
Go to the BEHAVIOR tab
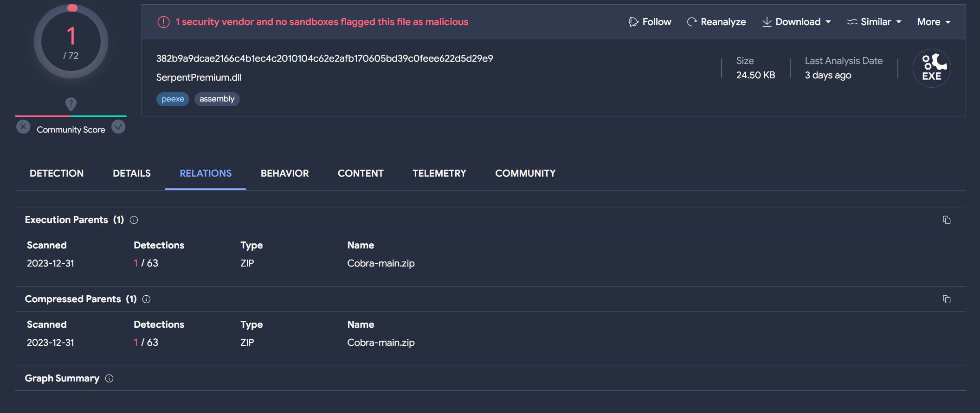284,173
